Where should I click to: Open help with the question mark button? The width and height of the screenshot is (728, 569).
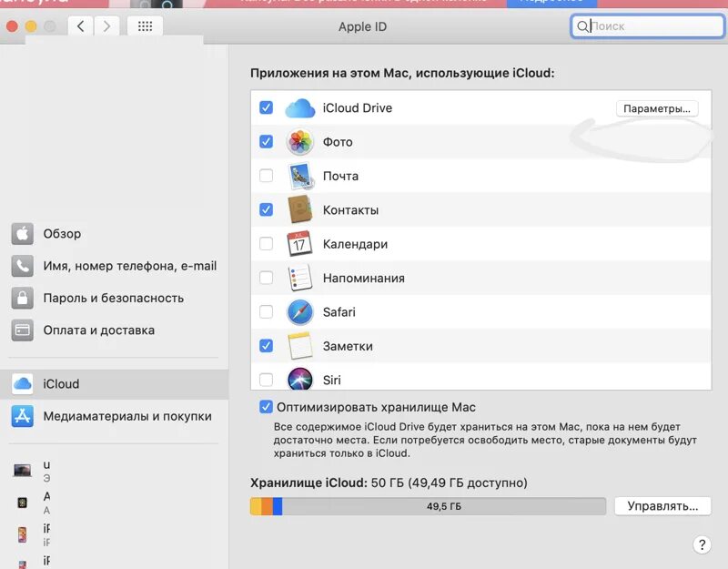702,544
